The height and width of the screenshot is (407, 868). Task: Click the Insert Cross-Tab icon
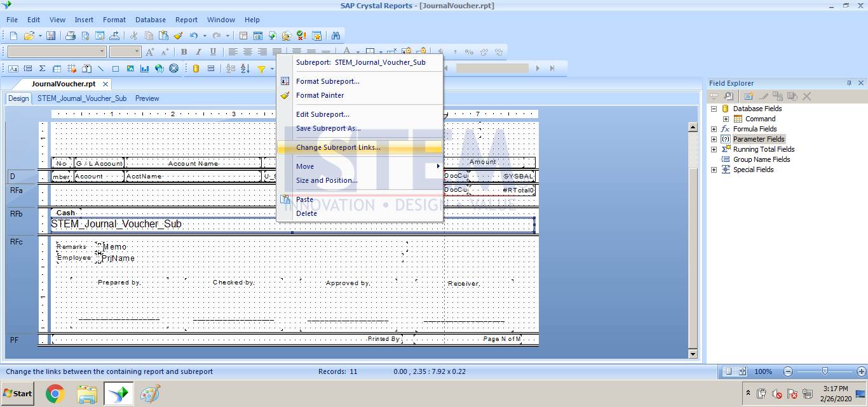click(57, 69)
